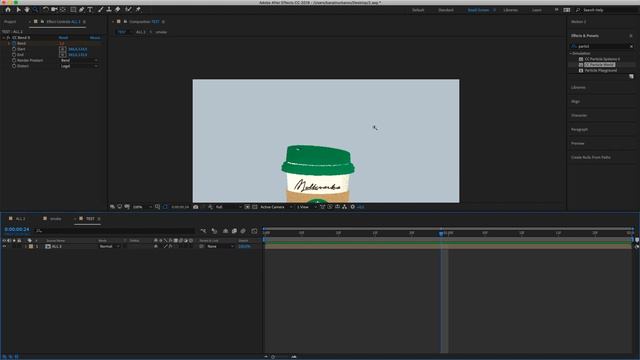Click the Region of Interest icon

click(x=247, y=207)
